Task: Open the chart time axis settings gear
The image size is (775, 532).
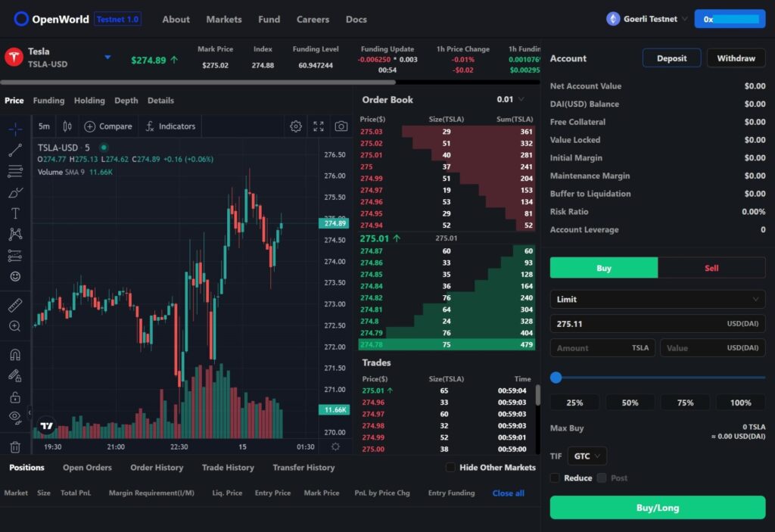Action: tap(335, 446)
